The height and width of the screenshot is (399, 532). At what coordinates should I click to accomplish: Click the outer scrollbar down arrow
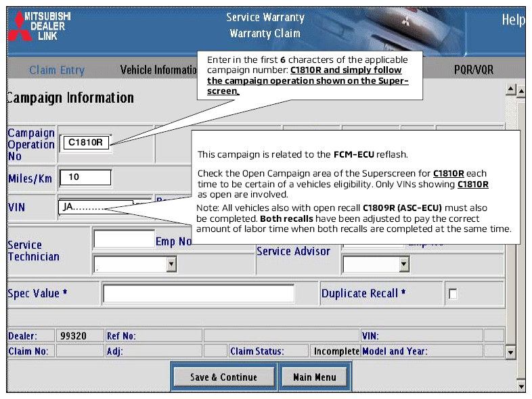[521, 386]
